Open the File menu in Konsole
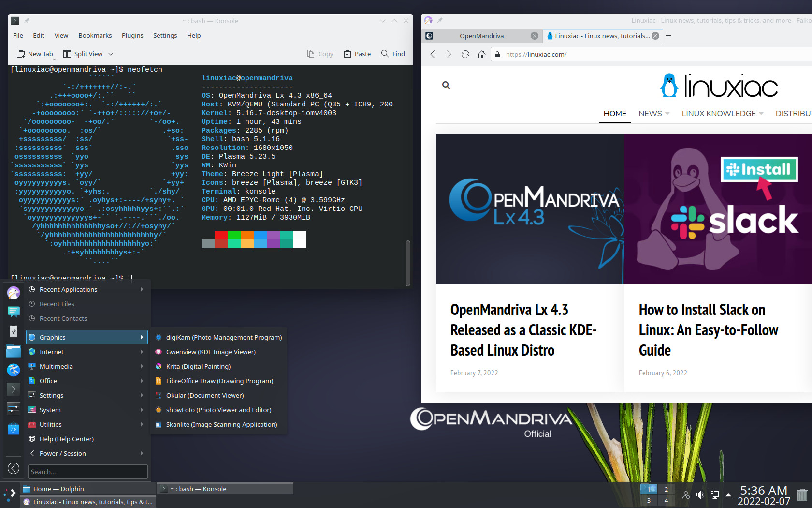The width and height of the screenshot is (812, 508). tap(18, 35)
